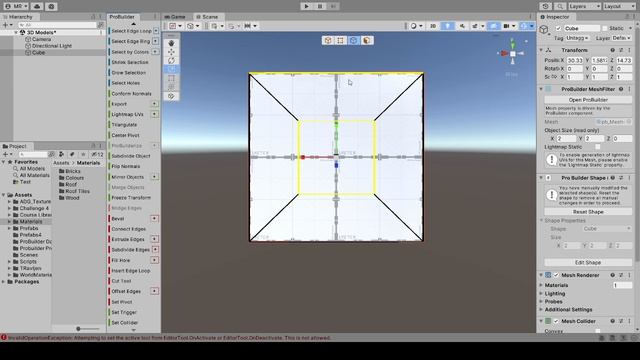Click Insert Edge Loop action
Screen dimensions: 640x360
(131, 271)
